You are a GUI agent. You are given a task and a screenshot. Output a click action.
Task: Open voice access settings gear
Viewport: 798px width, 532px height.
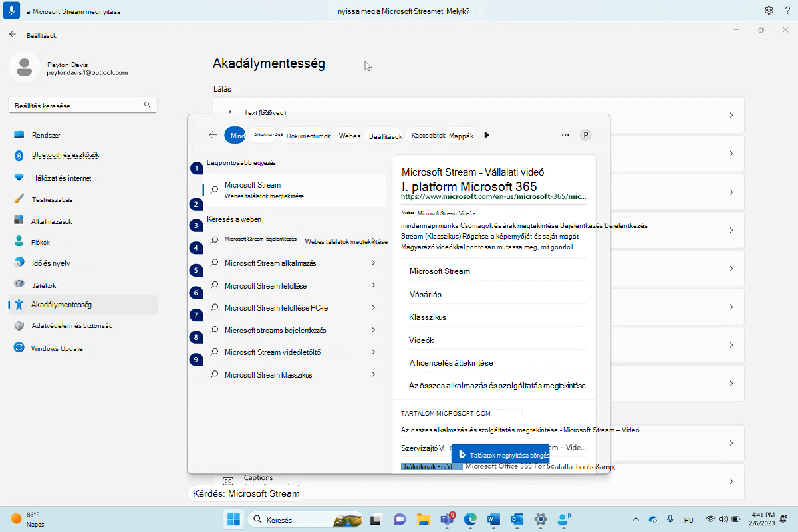pyautogui.click(x=769, y=11)
